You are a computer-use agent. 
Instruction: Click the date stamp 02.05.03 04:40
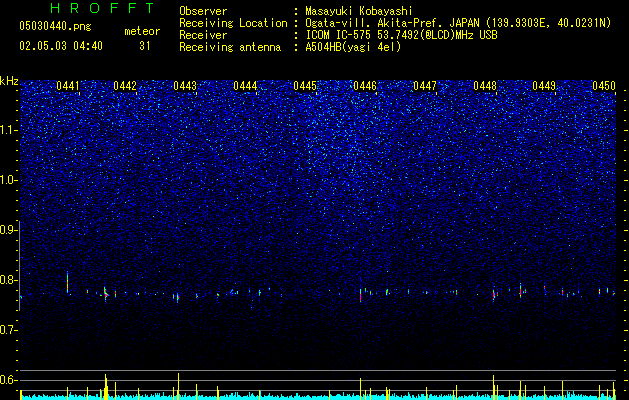click(61, 46)
